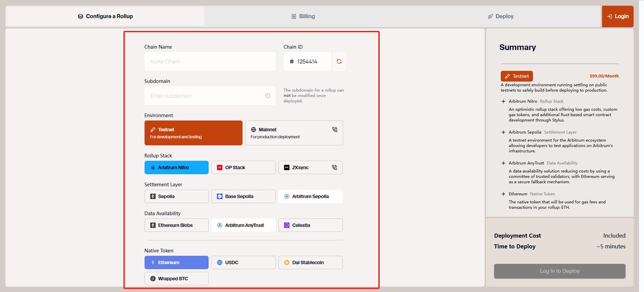Choose OP Stack rollup stack
The width and height of the screenshot is (644, 292).
[243, 167]
